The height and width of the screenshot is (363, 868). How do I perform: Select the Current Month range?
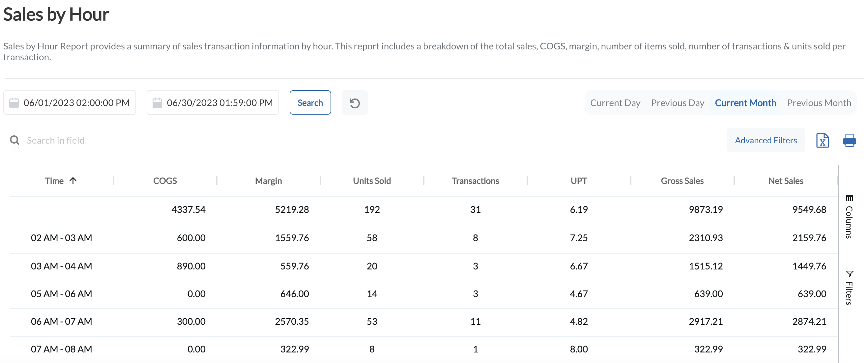coord(745,103)
